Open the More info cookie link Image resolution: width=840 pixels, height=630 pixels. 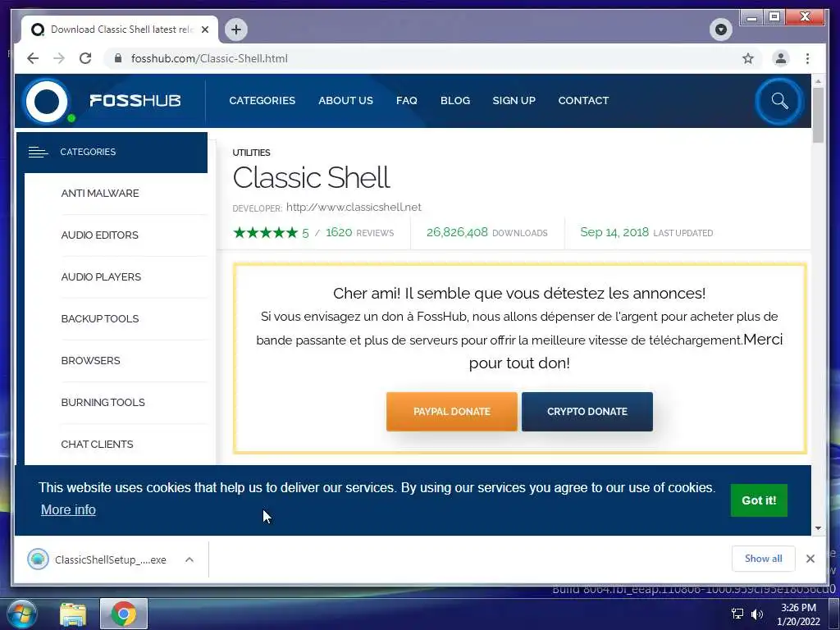(x=68, y=509)
